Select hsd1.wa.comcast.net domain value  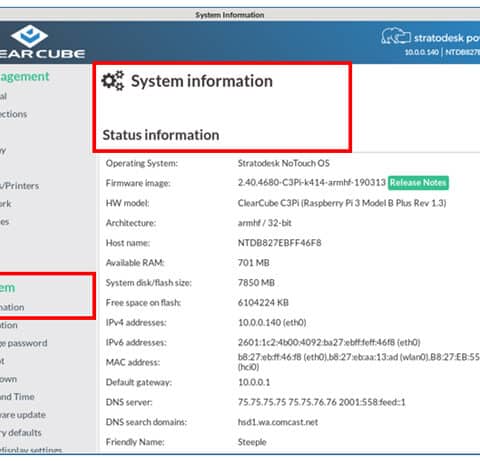(x=278, y=422)
